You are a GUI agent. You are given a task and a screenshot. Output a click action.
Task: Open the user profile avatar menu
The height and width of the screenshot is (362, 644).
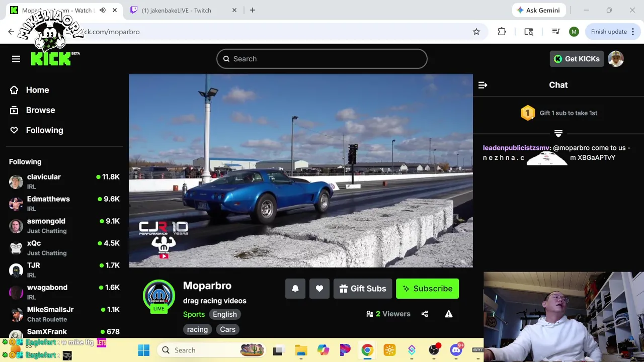[x=616, y=59]
